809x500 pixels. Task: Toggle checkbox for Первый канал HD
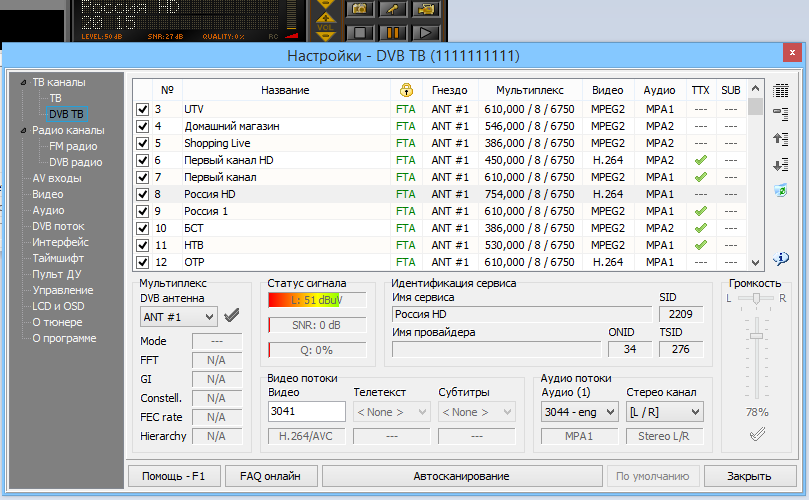pyautogui.click(x=142, y=160)
